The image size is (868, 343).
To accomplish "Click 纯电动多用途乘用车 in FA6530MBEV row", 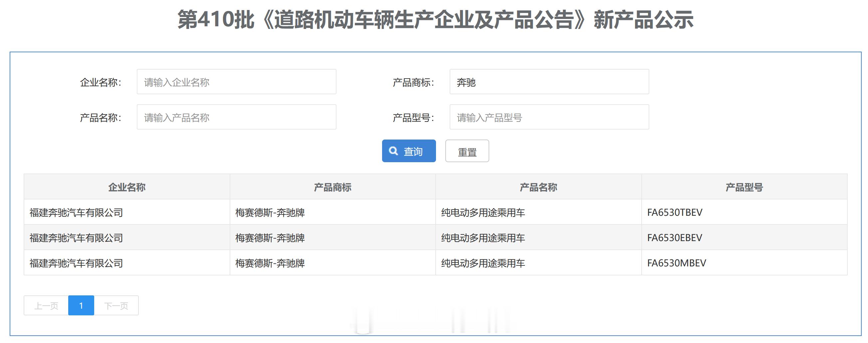I will [x=483, y=263].
